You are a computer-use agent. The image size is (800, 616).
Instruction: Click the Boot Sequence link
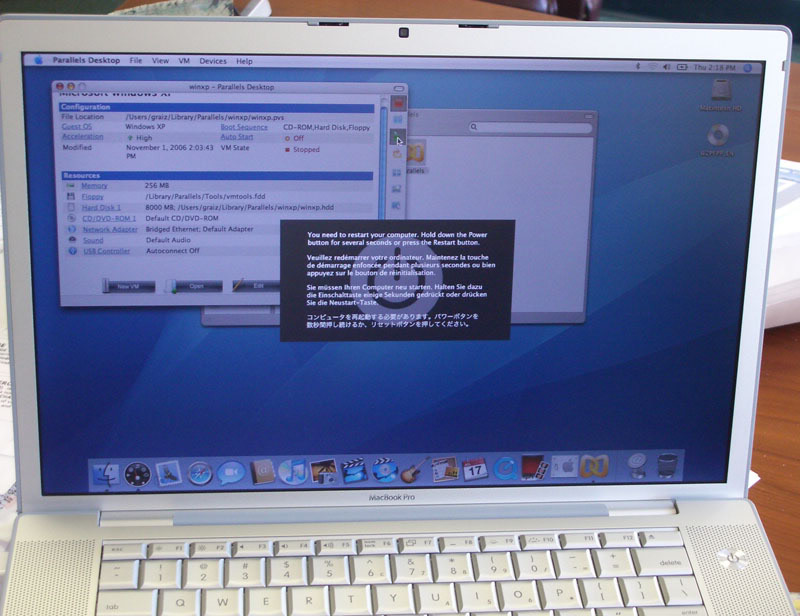point(244,127)
